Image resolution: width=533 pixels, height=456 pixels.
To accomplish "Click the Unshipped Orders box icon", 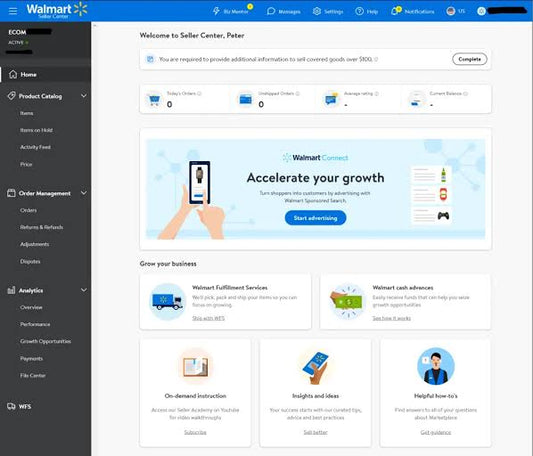I will pos(245,99).
